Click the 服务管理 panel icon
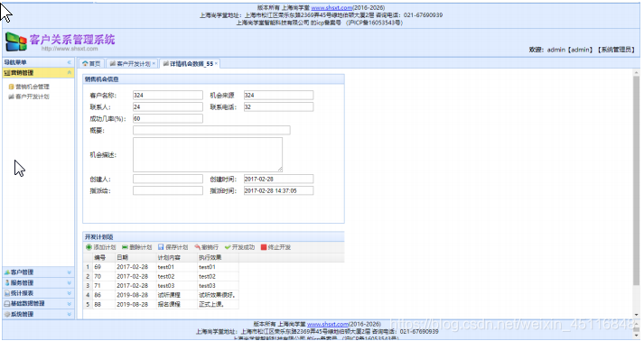Image resolution: width=644 pixels, height=341 pixels. point(7,282)
